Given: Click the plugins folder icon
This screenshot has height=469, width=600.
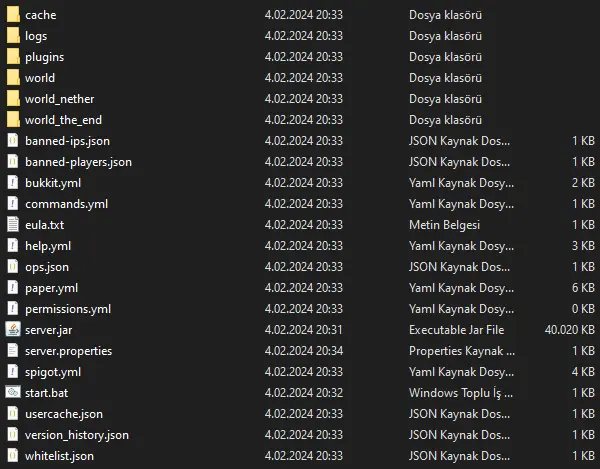Looking at the screenshot, I should [x=13, y=57].
